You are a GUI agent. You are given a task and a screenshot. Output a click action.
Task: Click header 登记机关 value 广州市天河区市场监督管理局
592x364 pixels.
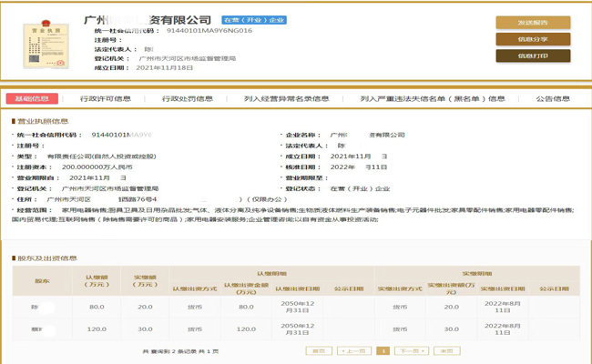(188, 58)
